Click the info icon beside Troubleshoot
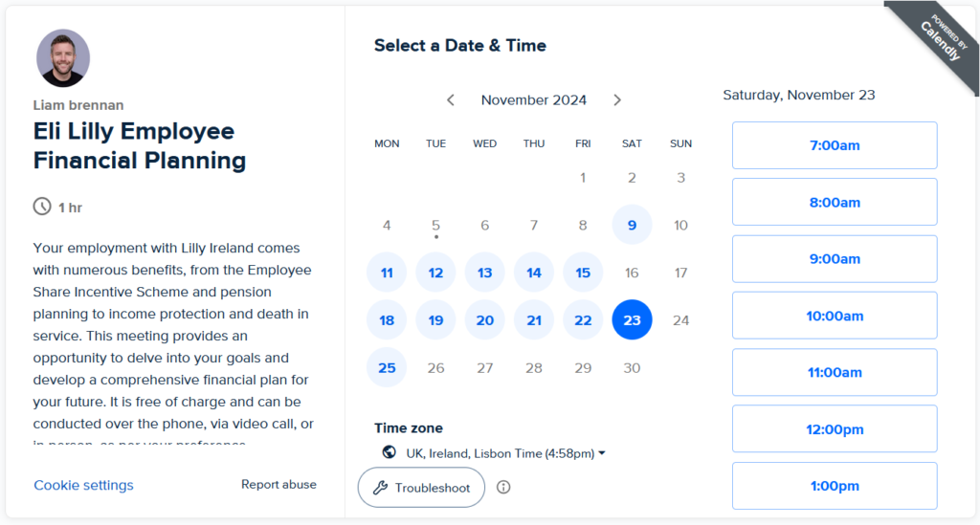The image size is (980, 525). (503, 488)
